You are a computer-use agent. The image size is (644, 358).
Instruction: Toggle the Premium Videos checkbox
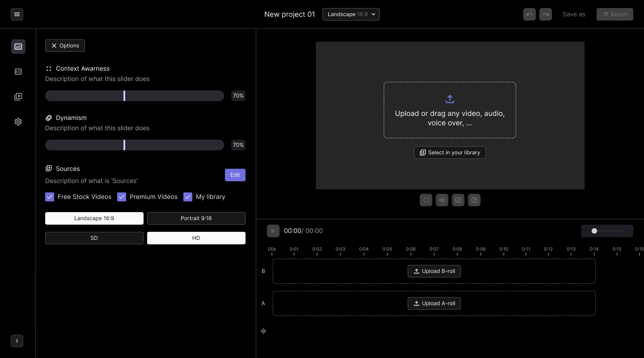click(x=122, y=197)
